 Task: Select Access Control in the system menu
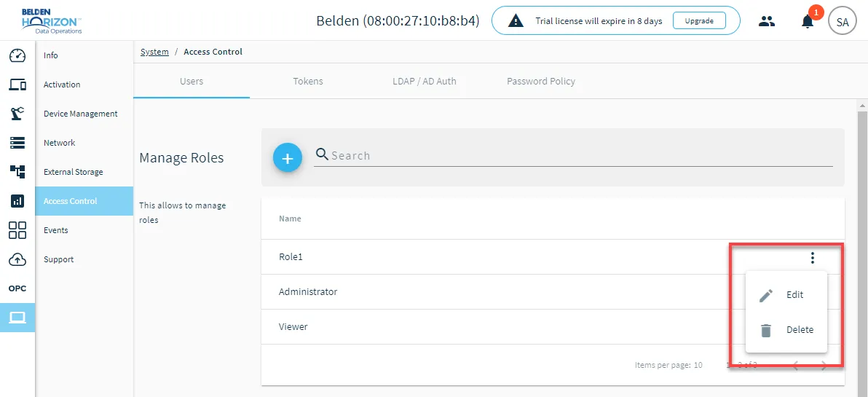[84, 201]
